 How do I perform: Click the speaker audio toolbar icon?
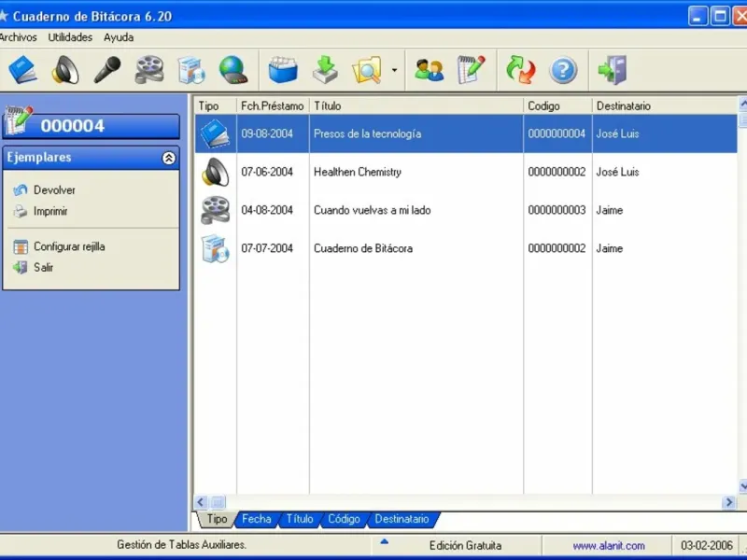[65, 70]
